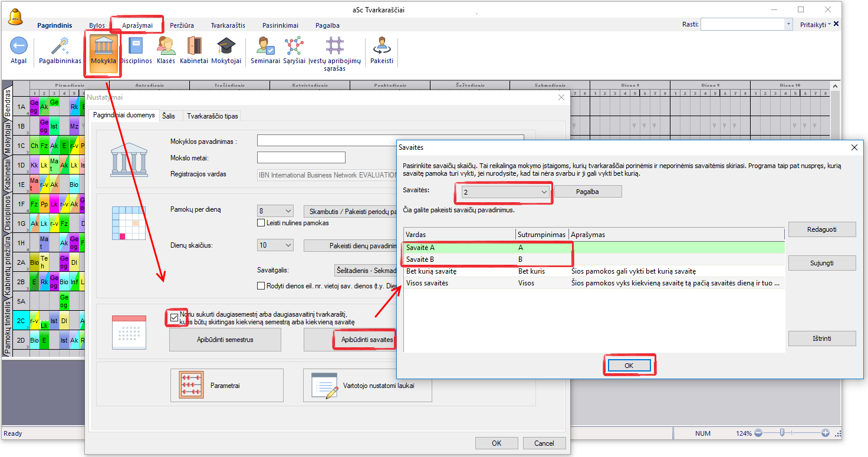Open the Klasės classes icon
The height and width of the screenshot is (457, 868).
point(166,47)
